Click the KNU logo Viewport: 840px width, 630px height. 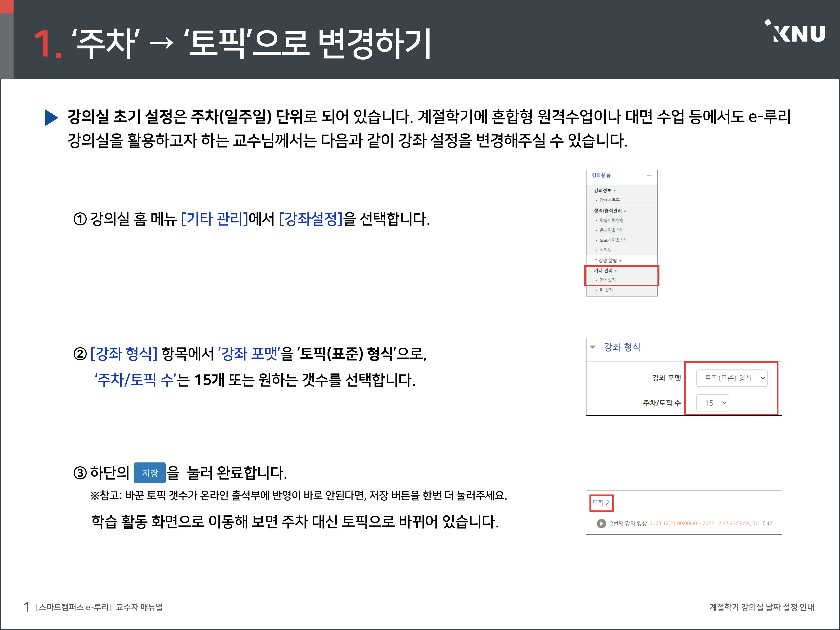[795, 31]
